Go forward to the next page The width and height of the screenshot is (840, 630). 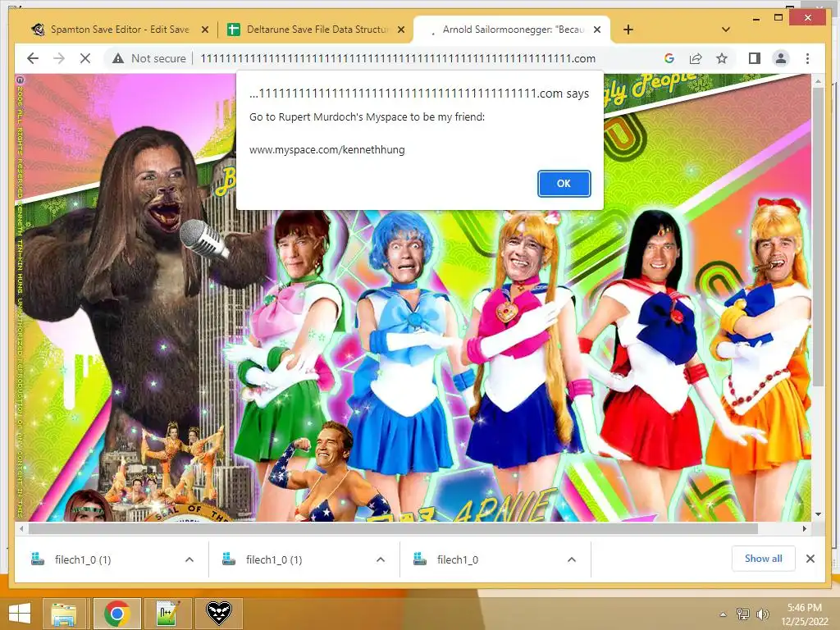click(x=59, y=58)
